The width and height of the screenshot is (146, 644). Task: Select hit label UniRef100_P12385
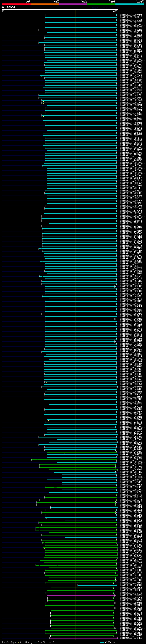(131, 424)
